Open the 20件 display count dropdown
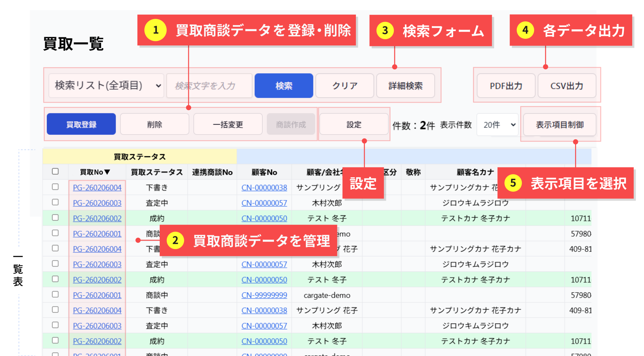644x356 pixels. tap(497, 124)
